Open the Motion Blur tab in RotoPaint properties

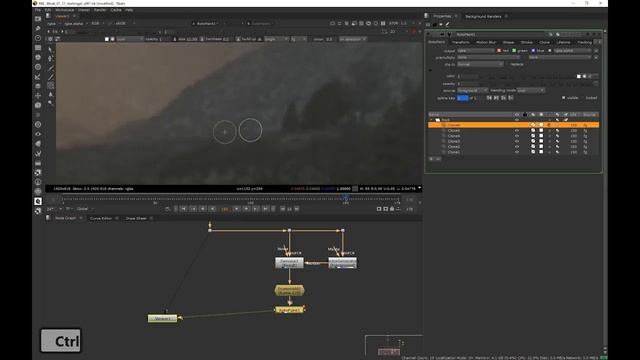(486, 42)
